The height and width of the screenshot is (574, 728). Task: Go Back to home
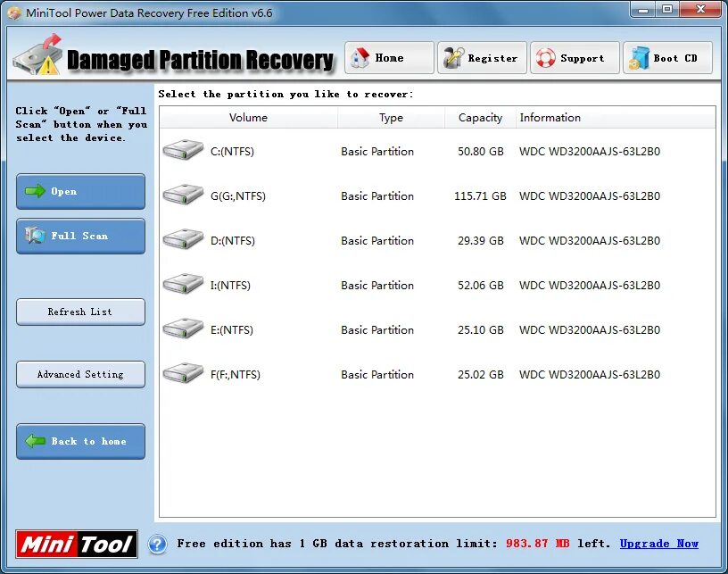point(81,441)
